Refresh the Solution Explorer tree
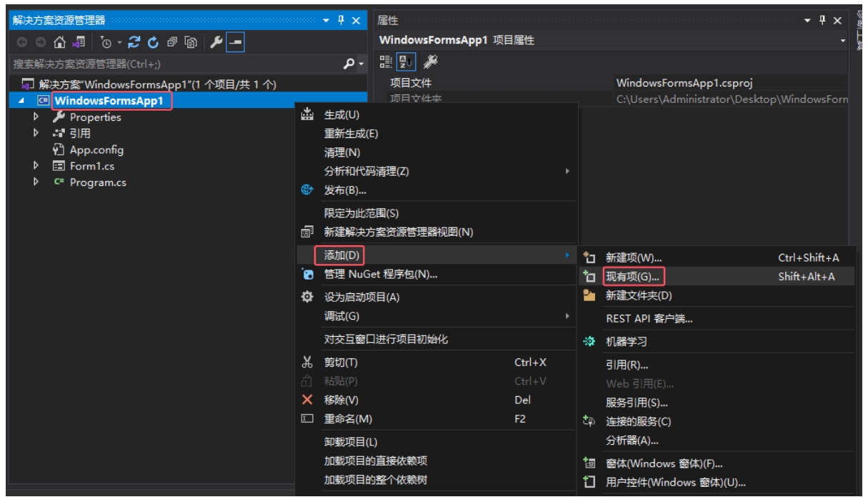The height and width of the screenshot is (502, 868). (x=151, y=43)
